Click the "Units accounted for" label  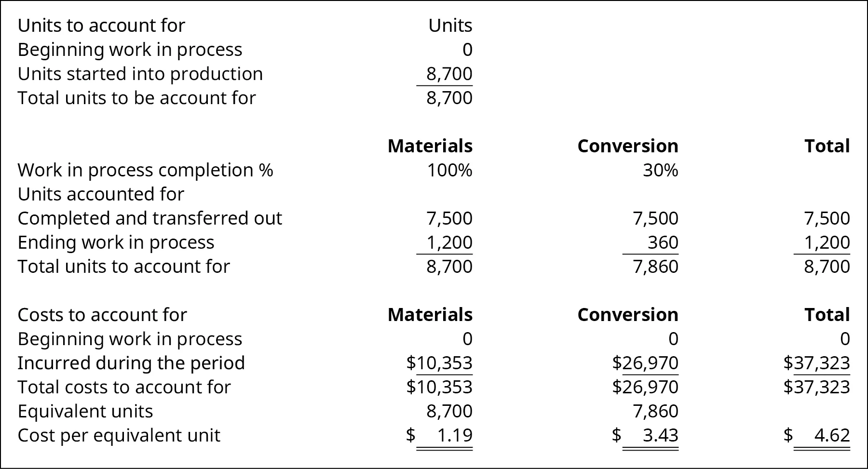(x=101, y=194)
